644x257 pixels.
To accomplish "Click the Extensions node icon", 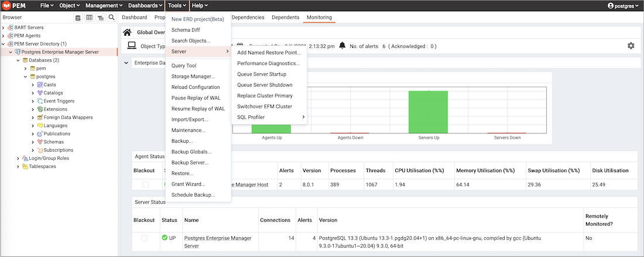I will pyautogui.click(x=40, y=109).
